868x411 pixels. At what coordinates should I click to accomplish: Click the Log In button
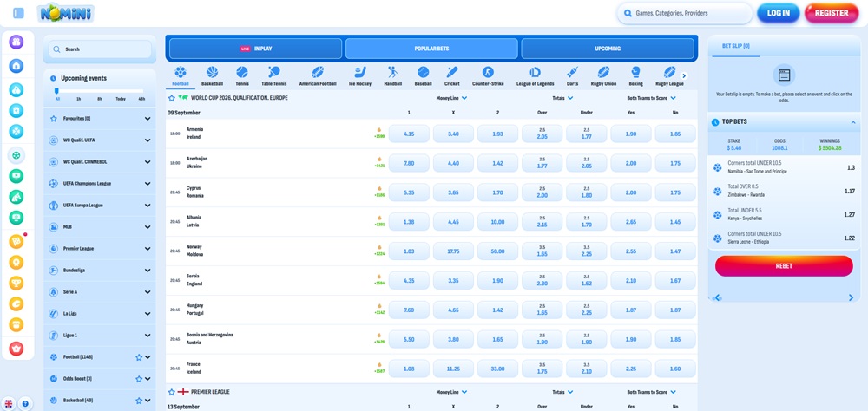click(x=779, y=13)
